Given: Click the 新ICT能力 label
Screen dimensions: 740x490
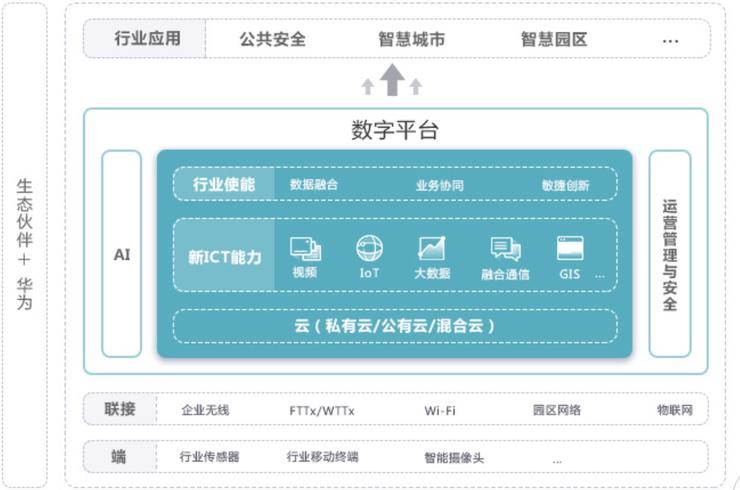Looking at the screenshot, I should click(x=225, y=257).
